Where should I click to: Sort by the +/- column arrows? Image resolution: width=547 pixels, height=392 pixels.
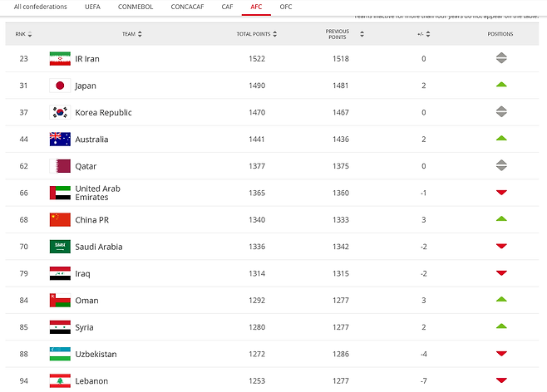(428, 34)
